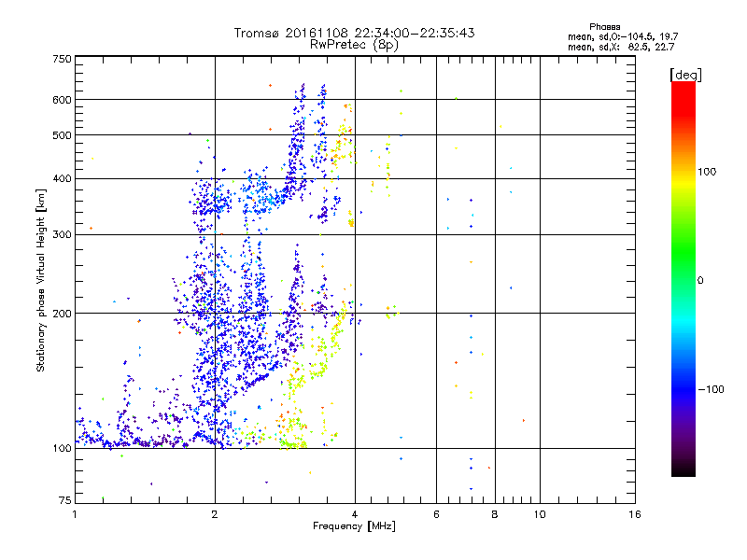747x560 pixels.
Task: Click the y-axis tick label '750'
Action: 62,59
